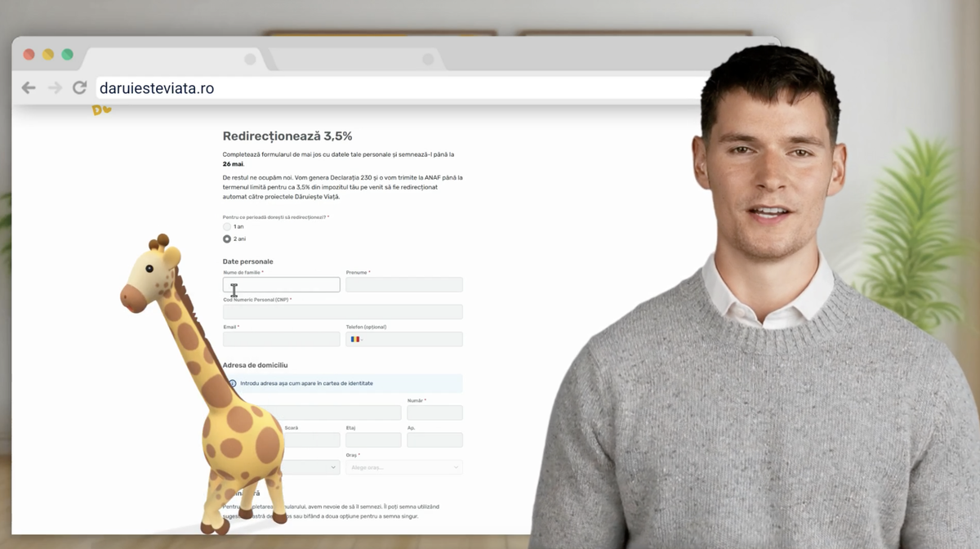Choose the '1 an' radio option

(227, 226)
